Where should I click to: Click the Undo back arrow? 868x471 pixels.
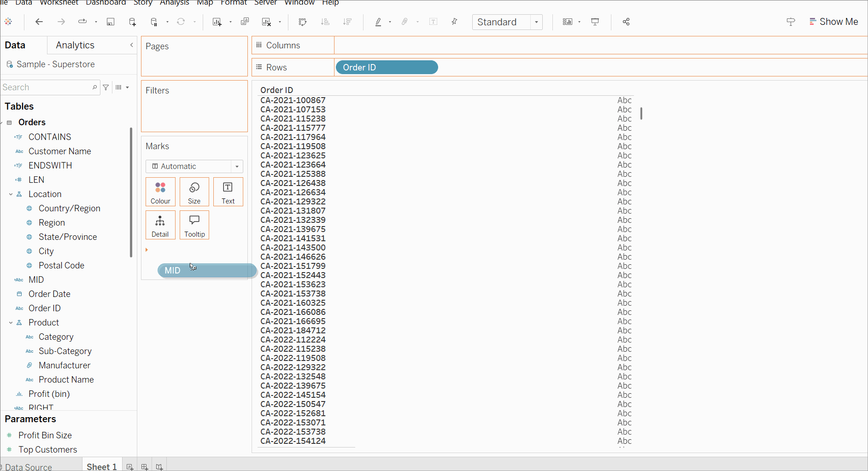[x=39, y=22]
